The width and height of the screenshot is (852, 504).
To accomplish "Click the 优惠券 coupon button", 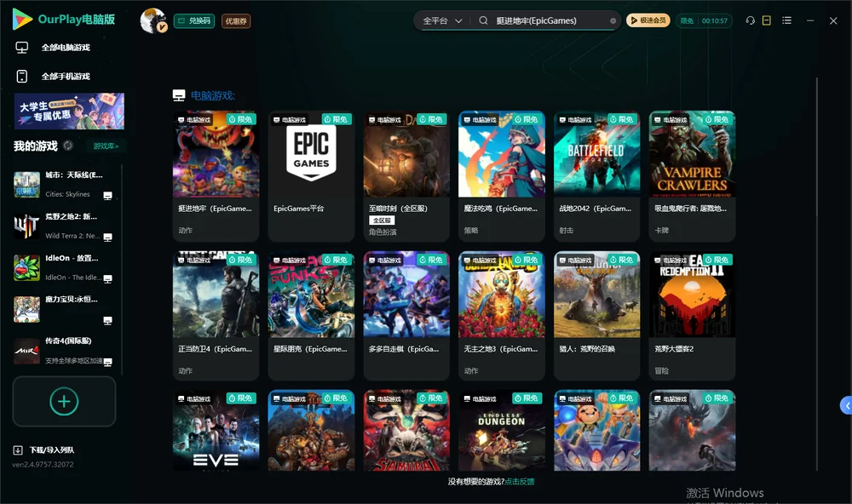I will (x=236, y=21).
